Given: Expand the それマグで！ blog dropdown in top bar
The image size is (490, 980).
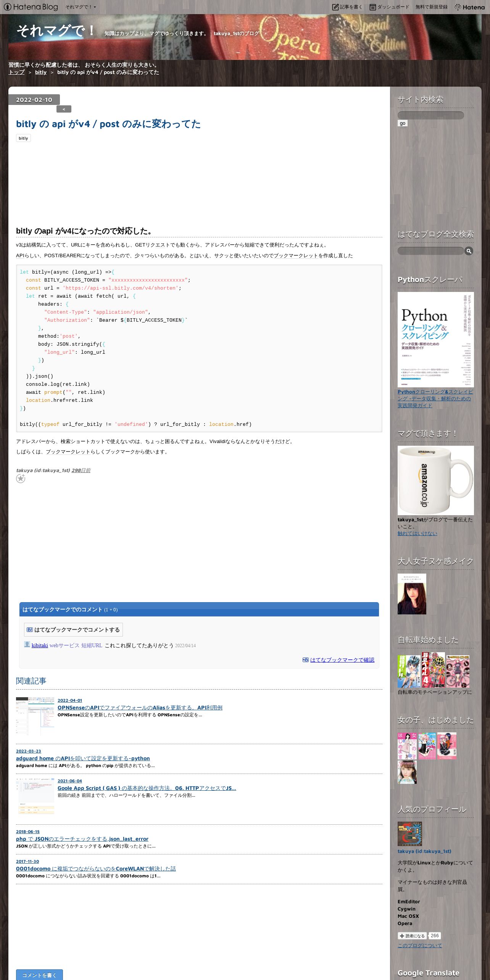Looking at the screenshot, I should pyautogui.click(x=81, y=7).
